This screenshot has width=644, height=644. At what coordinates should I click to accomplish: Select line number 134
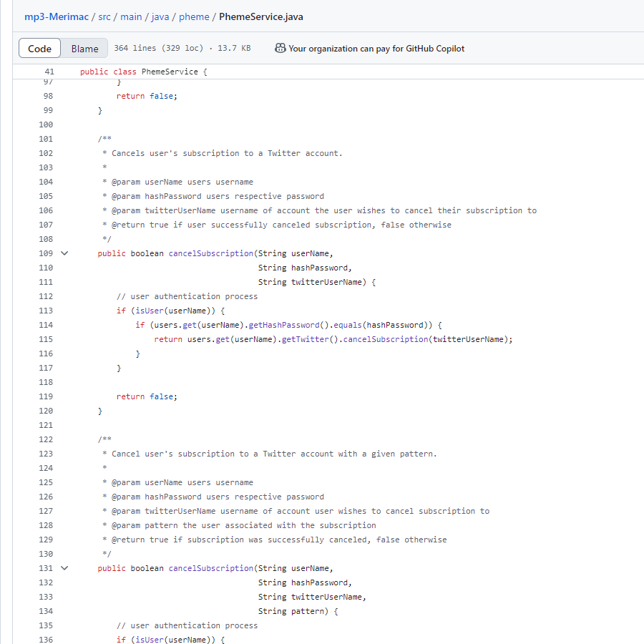pos(46,611)
